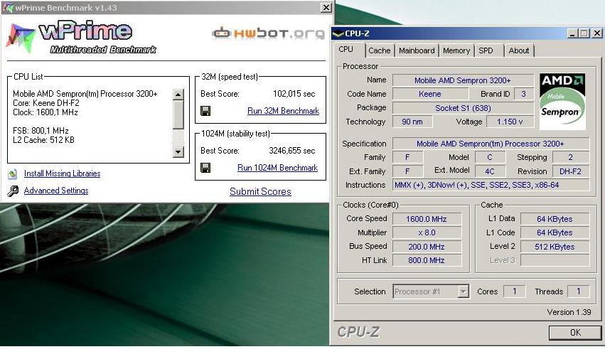605x364 pixels.
Task: Click the Level 2 cache value 512 KBytes
Action: coord(555,247)
